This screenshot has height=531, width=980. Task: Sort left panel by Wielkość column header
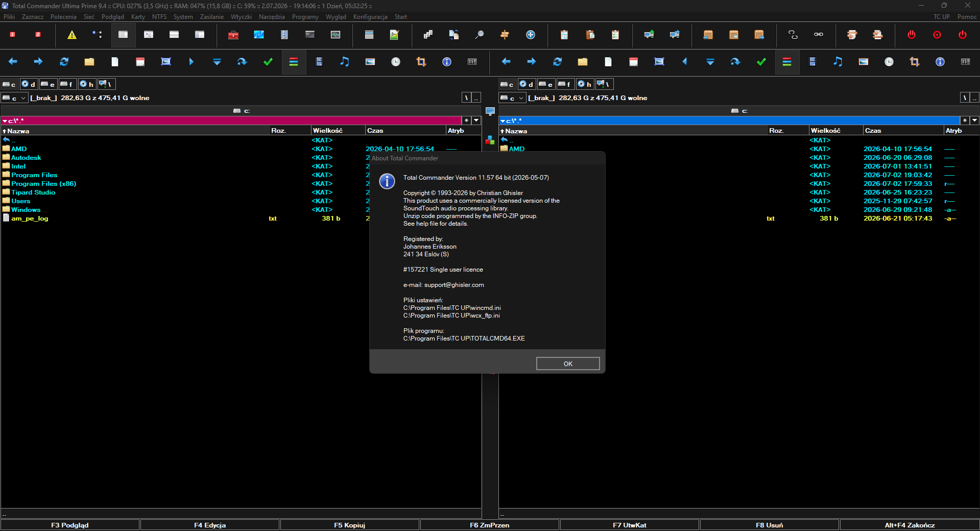coord(338,131)
